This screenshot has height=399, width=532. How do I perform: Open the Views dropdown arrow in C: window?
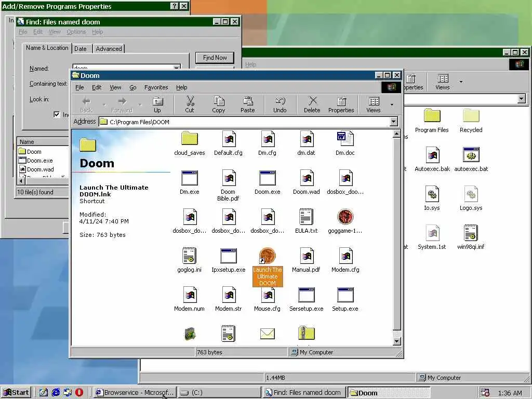(461, 82)
